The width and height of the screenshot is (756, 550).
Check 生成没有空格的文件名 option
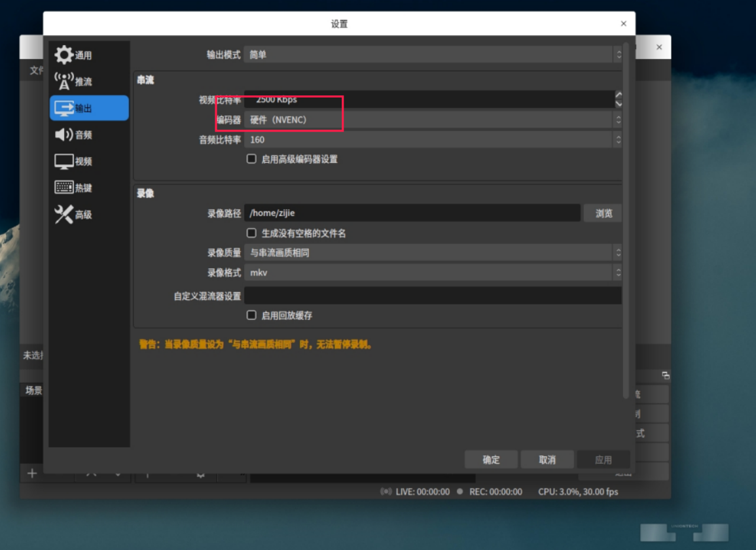pos(251,233)
